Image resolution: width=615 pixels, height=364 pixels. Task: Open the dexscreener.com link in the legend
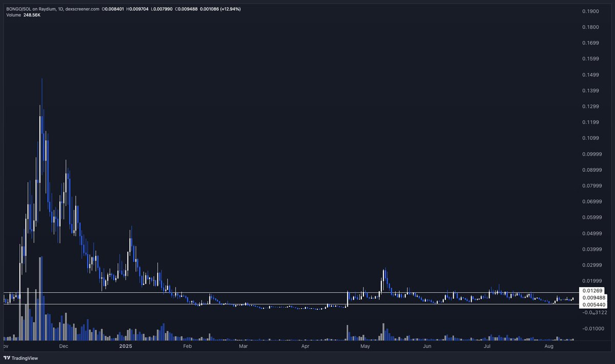coord(82,9)
